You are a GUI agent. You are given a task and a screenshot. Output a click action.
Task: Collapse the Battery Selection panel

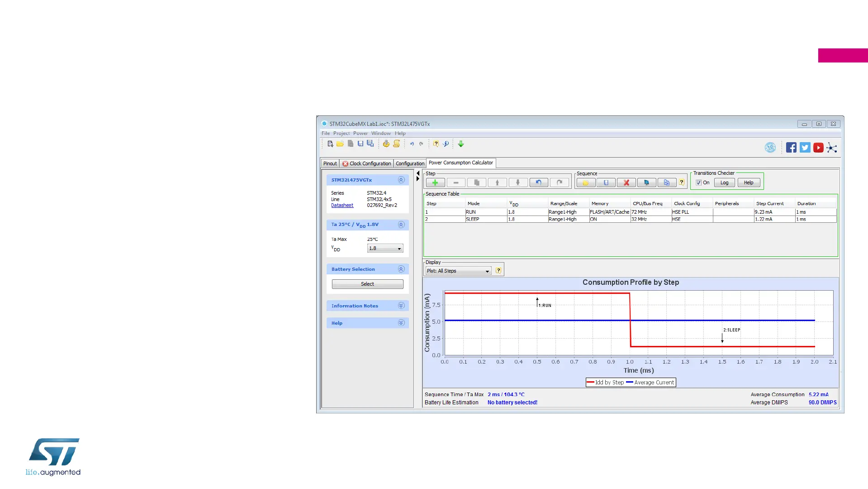[401, 269]
